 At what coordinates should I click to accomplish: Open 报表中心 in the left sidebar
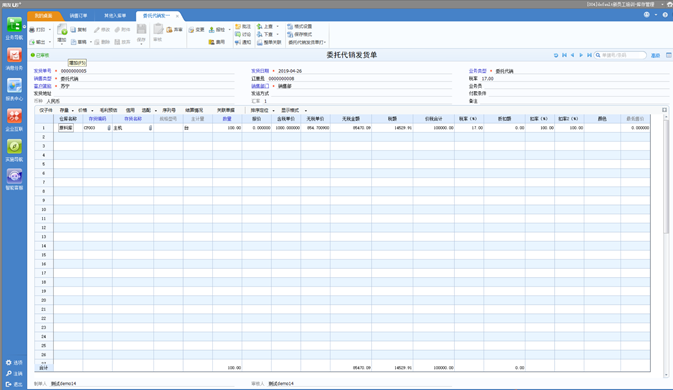(14, 89)
